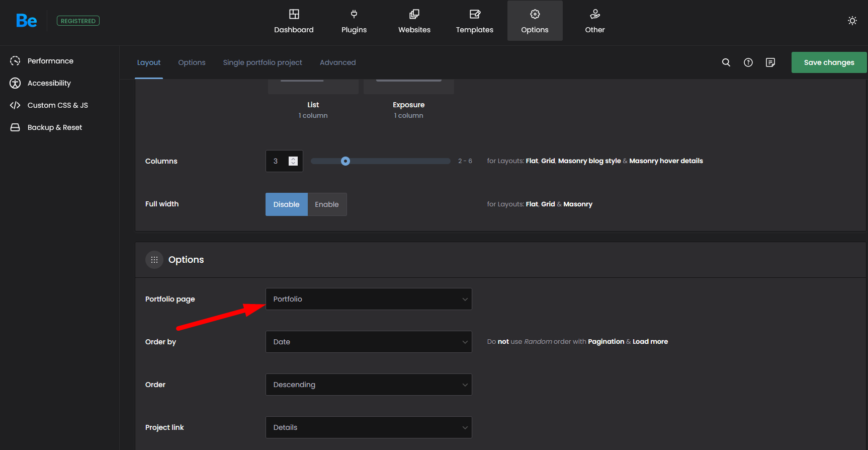Click the Full width label

[x=162, y=204]
